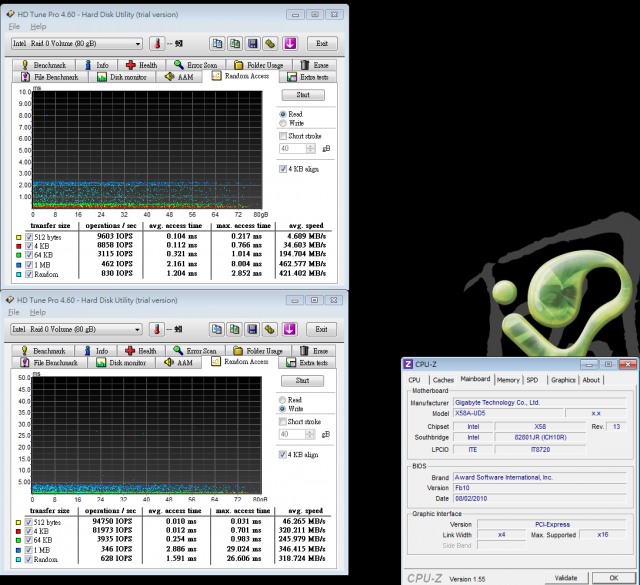Switch to About tab in CPU-Z
Viewport: 640px width, 585px height.
click(591, 380)
